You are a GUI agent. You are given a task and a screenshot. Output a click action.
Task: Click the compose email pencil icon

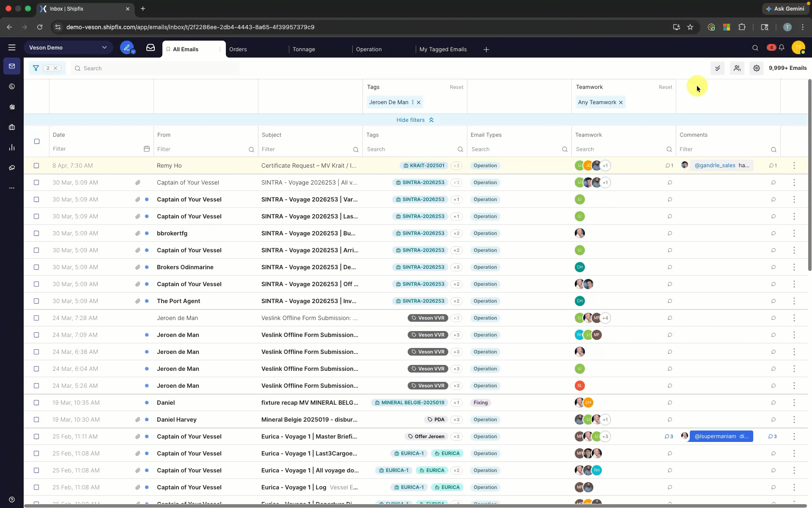[x=127, y=47]
